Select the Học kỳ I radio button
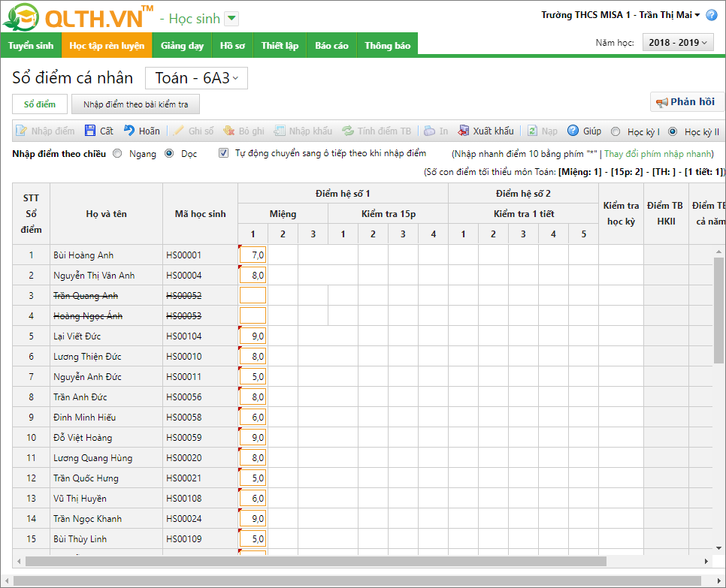Viewport: 726px width, 588px height. click(x=616, y=131)
